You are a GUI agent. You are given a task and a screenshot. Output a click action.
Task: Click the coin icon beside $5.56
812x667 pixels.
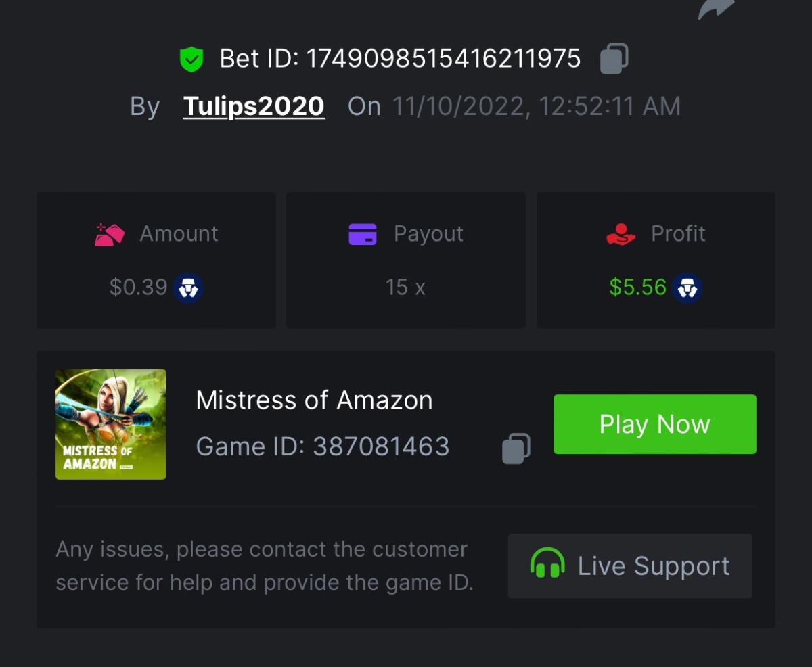(x=687, y=288)
